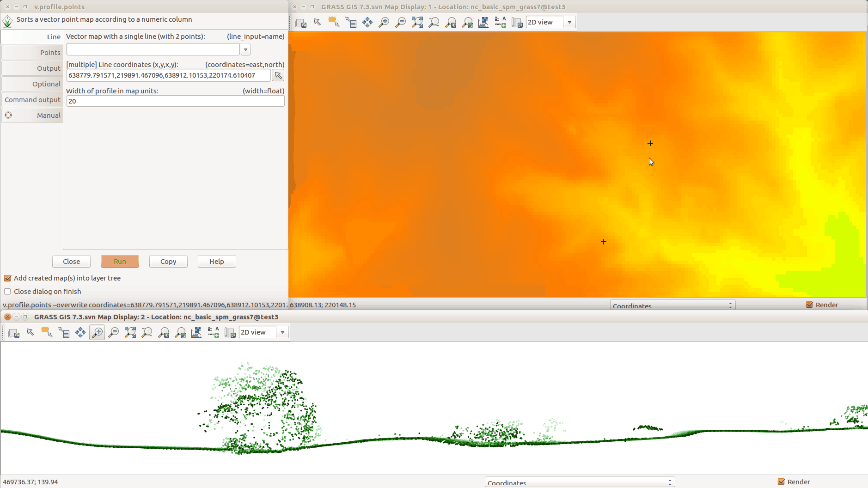The width and height of the screenshot is (868, 488).
Task: Click Render map icon in Map Display 1
Action: point(301,22)
